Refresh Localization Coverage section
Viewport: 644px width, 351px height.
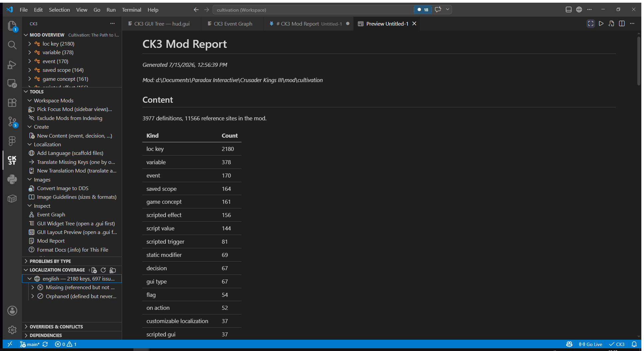(103, 270)
